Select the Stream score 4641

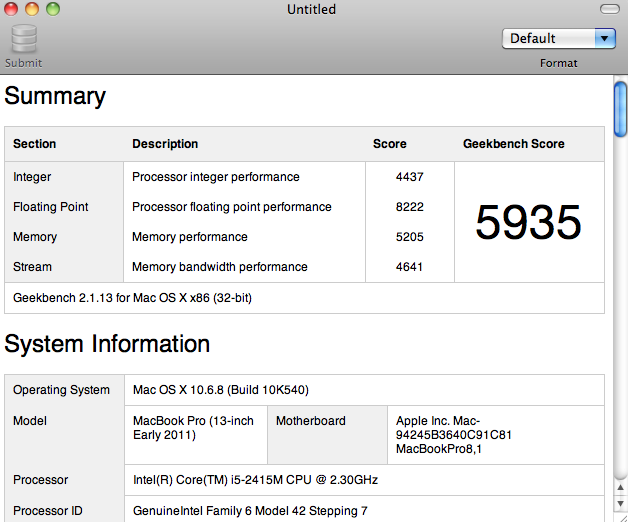(409, 267)
